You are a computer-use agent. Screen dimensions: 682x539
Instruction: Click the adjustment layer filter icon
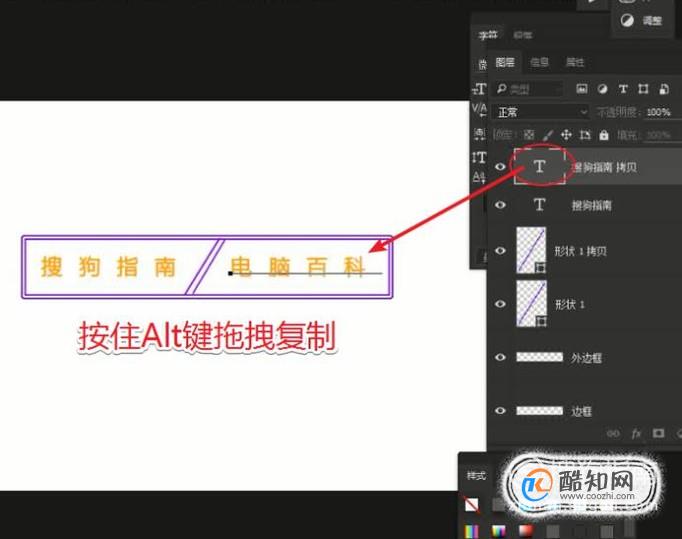coord(602,89)
